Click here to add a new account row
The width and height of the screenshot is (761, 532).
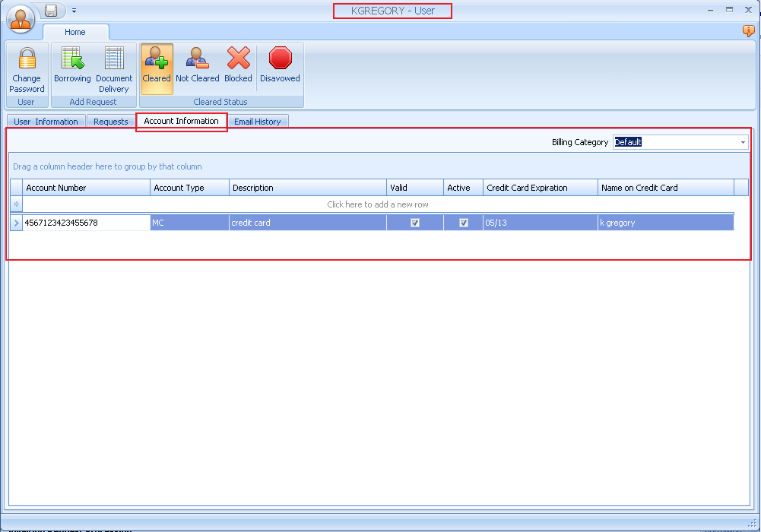(378, 204)
